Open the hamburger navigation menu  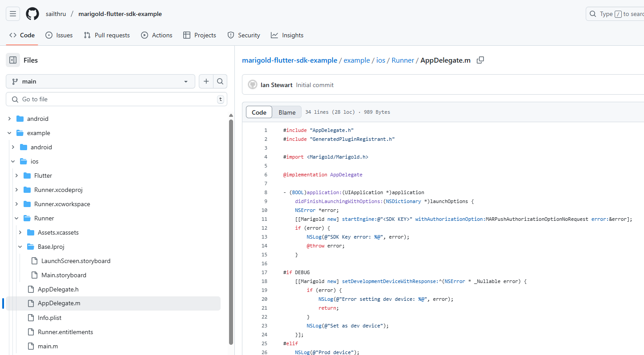[13, 14]
